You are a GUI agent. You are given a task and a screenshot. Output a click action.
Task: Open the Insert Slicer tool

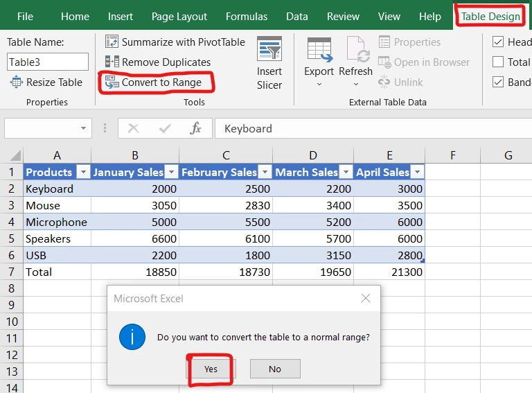click(269, 64)
